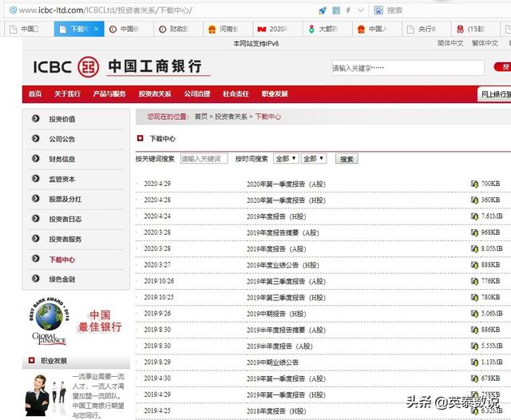Click the arrow icon beside 绿色金融
Viewport: 511px width, 420px height.
pyautogui.click(x=36, y=279)
